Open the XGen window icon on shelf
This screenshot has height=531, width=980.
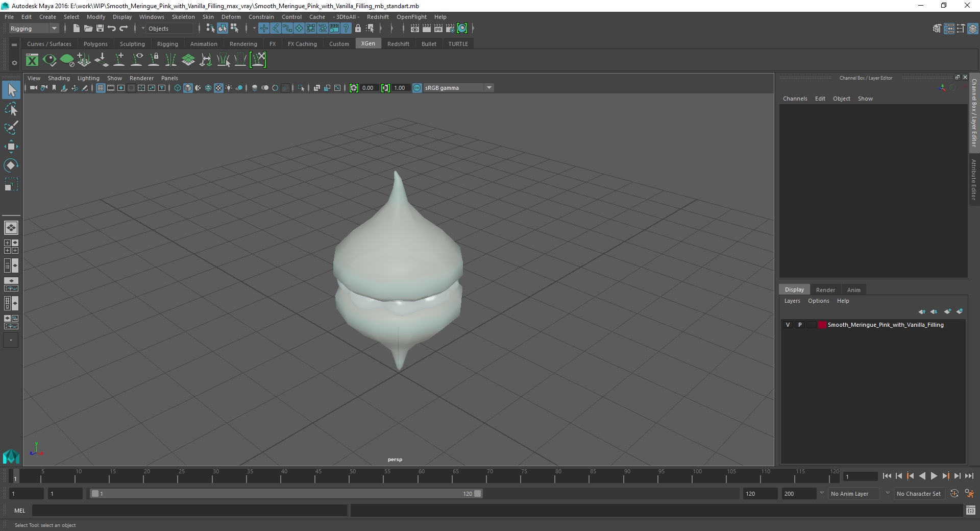[x=32, y=60]
